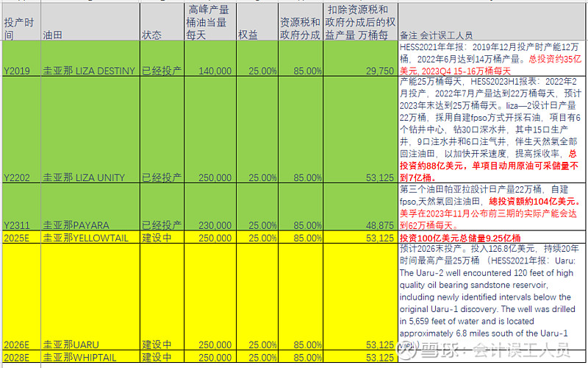Click 250,000 in the YELLOWTAIL row
Screen dimensions: 588x368
tap(210, 237)
